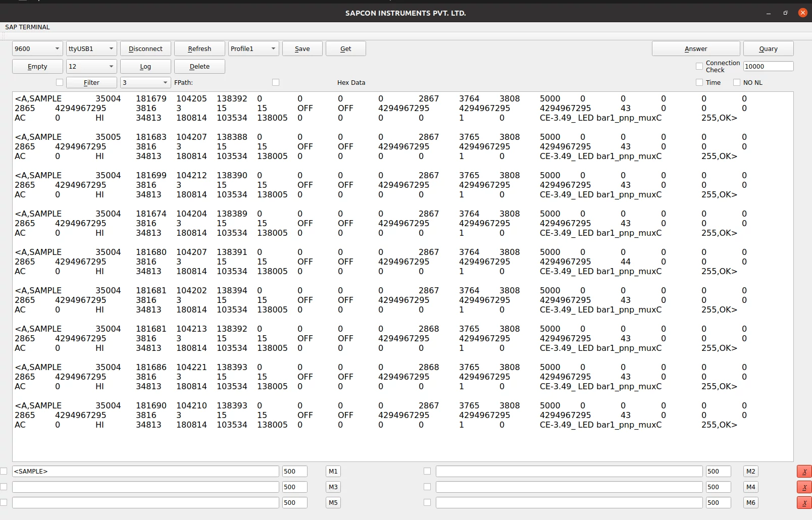The image size is (812, 520).
Task: Focus the M5 macro text field
Action: [x=145, y=502]
